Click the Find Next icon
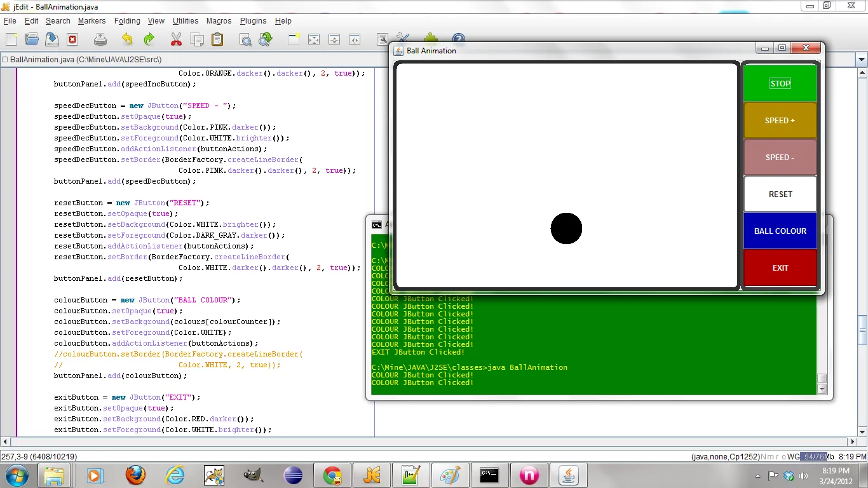Image resolution: width=868 pixels, height=488 pixels. [x=266, y=39]
